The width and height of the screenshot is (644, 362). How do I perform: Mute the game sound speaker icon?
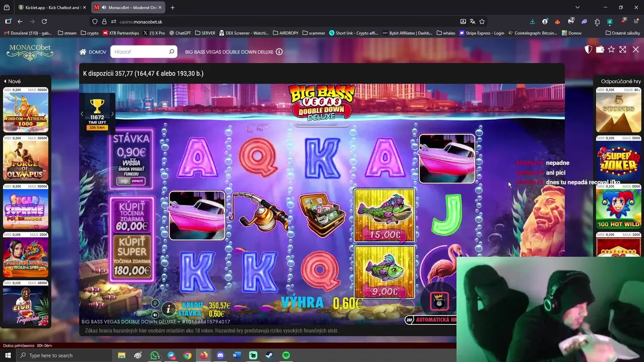coord(155,315)
